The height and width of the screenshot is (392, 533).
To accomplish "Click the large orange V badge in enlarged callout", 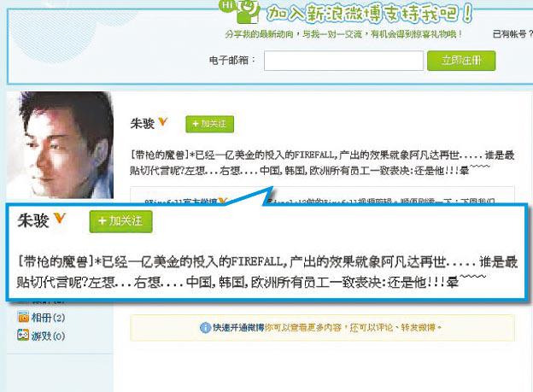I will [x=60, y=218].
